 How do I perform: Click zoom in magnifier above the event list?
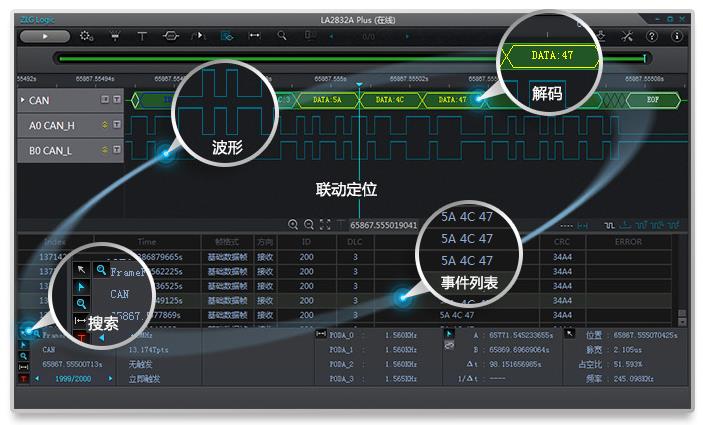(293, 225)
